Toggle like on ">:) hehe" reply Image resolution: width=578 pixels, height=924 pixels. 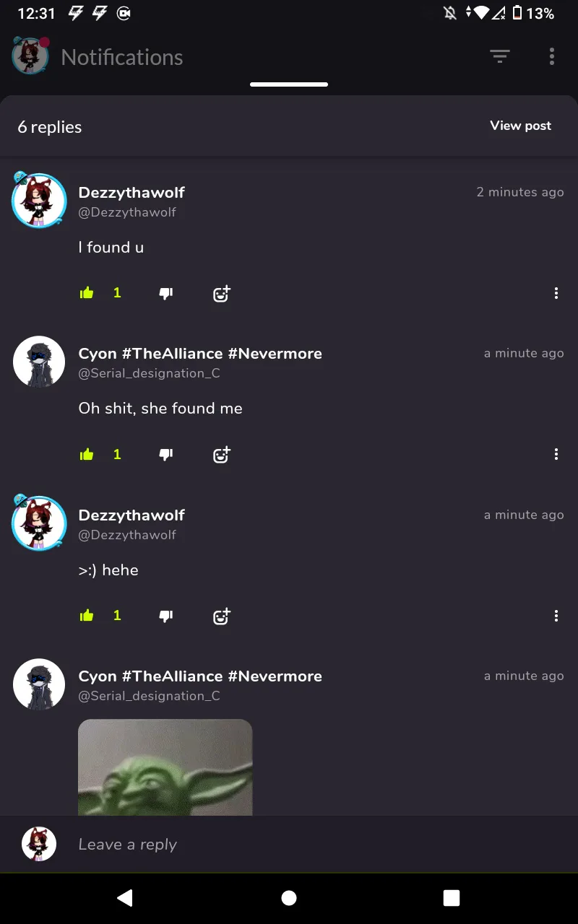click(x=87, y=616)
